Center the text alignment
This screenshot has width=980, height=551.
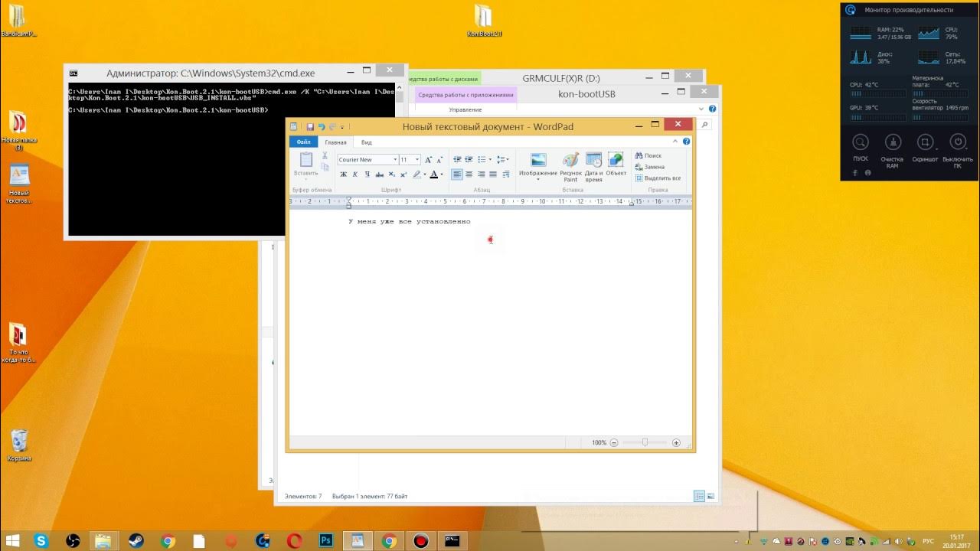[x=469, y=174]
